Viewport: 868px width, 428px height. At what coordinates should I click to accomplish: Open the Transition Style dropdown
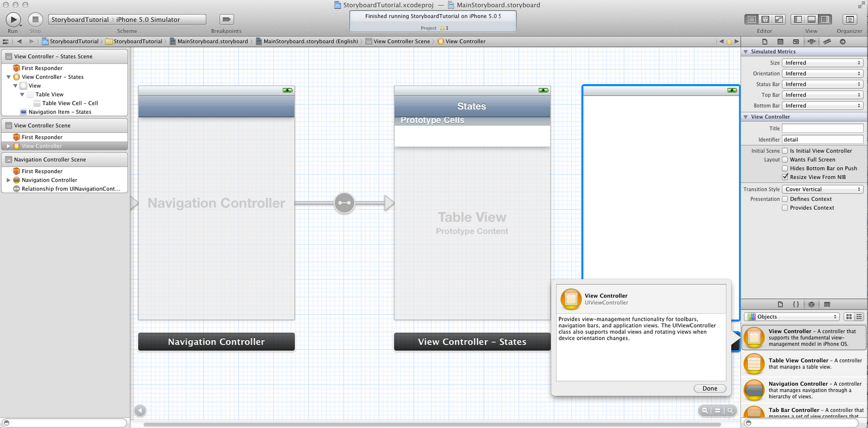(822, 189)
